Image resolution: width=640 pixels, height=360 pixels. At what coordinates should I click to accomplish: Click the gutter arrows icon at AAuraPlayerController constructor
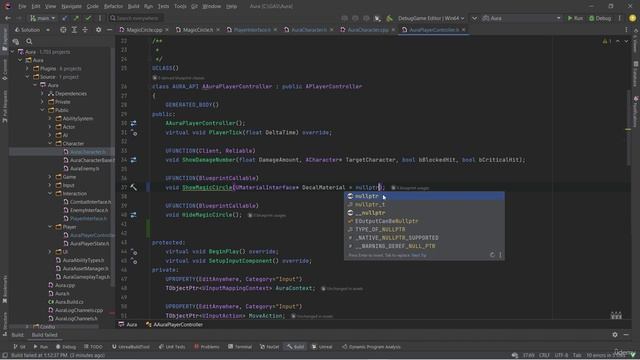(133, 123)
